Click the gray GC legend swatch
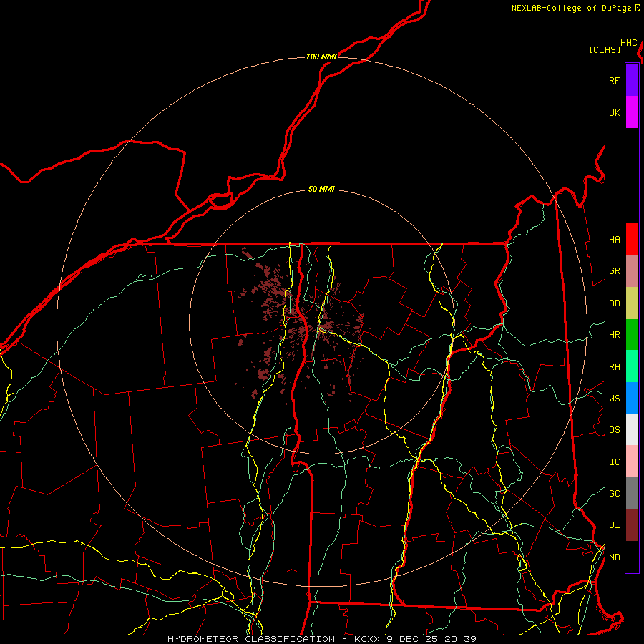Viewport: 644px width, 644px height. pos(632,493)
